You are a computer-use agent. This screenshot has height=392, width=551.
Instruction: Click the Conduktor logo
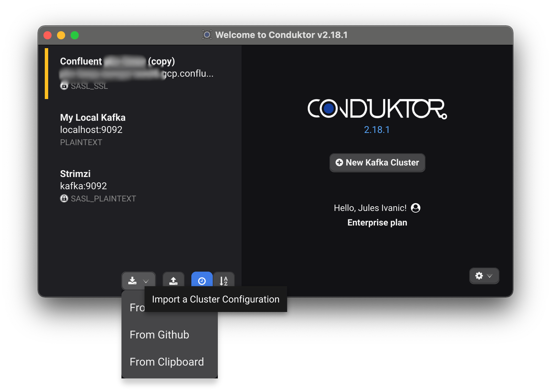[377, 109]
